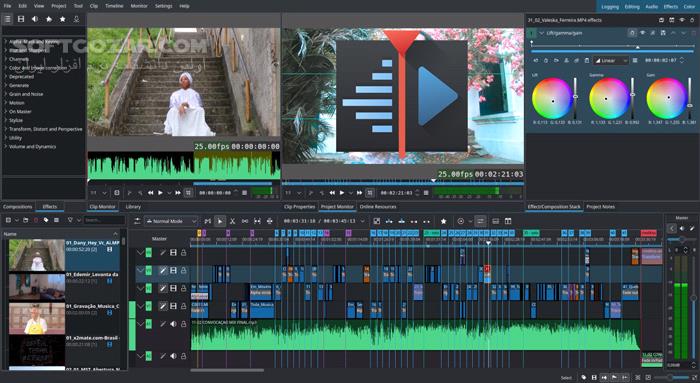Click the favorite effects star in timeline toolbar
This screenshot has height=383, width=700.
click(x=443, y=221)
